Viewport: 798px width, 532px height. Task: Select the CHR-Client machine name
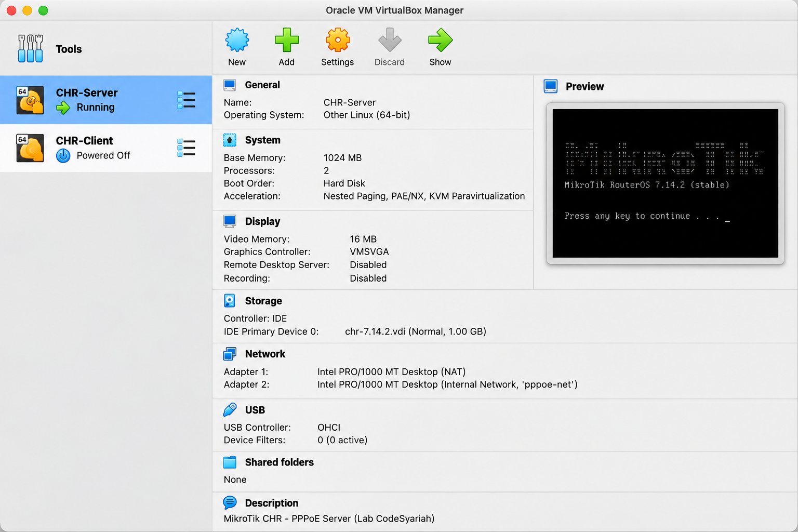tap(85, 141)
